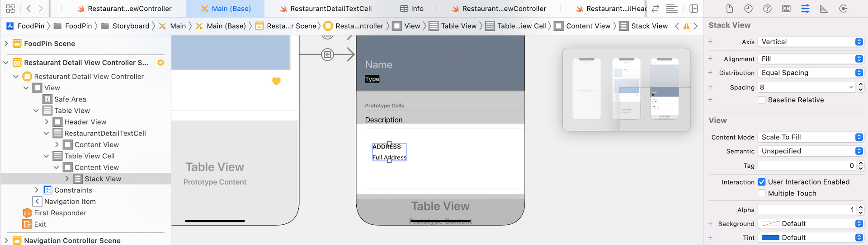Show the File inspector
Viewport: 868px width, 245px height.
730,9
